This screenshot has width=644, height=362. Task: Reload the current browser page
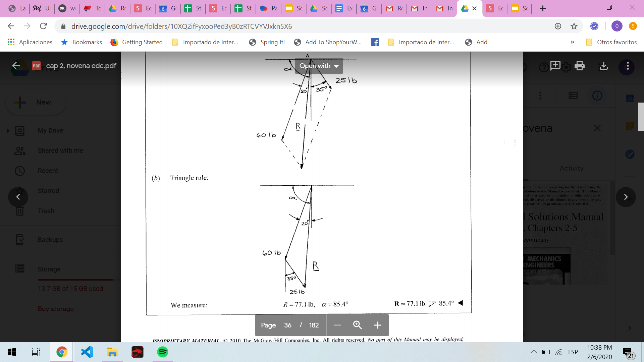click(x=43, y=26)
